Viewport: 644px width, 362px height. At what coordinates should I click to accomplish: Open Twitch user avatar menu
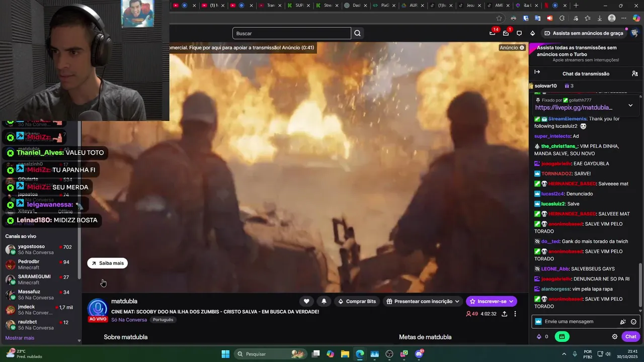click(x=635, y=33)
